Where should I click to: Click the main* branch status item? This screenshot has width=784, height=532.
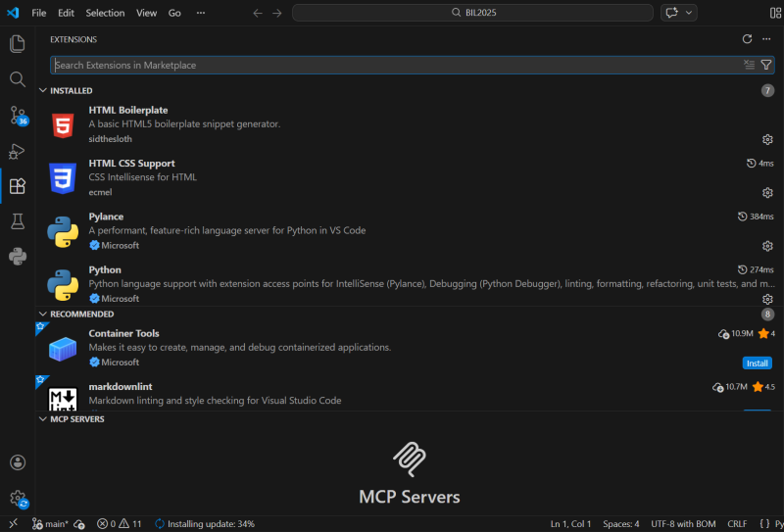(x=51, y=524)
